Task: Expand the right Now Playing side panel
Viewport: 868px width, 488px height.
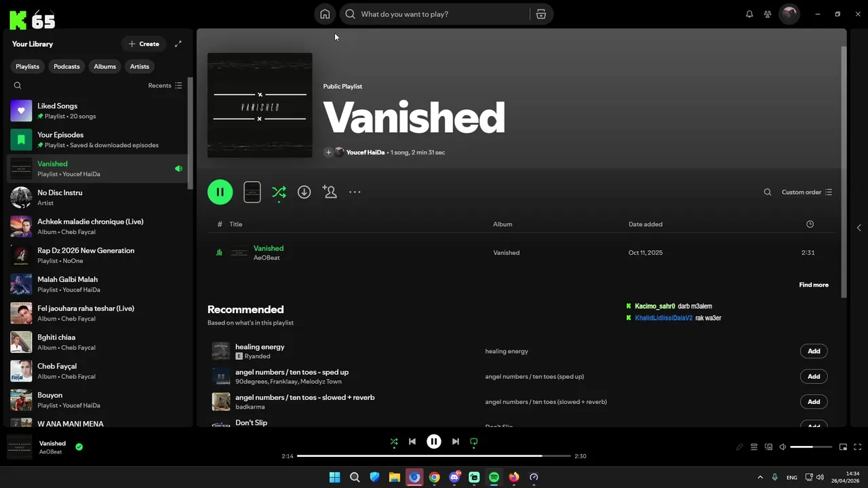Action: [859, 228]
